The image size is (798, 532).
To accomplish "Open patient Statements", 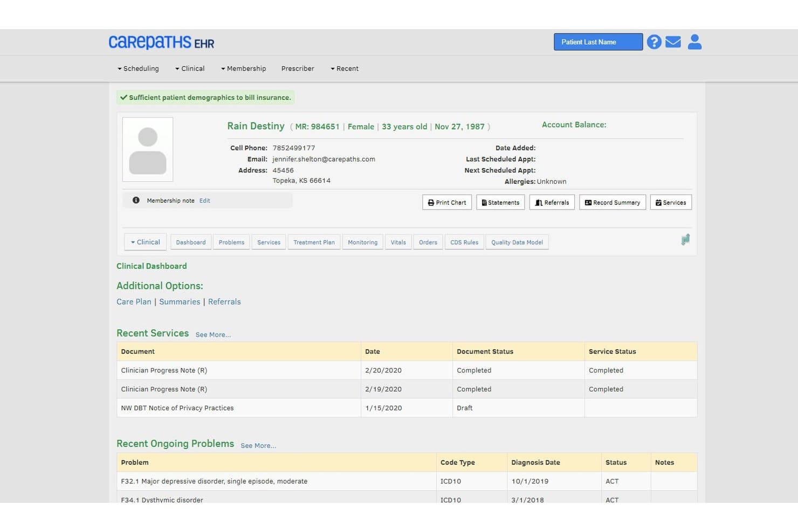I will coord(500,203).
